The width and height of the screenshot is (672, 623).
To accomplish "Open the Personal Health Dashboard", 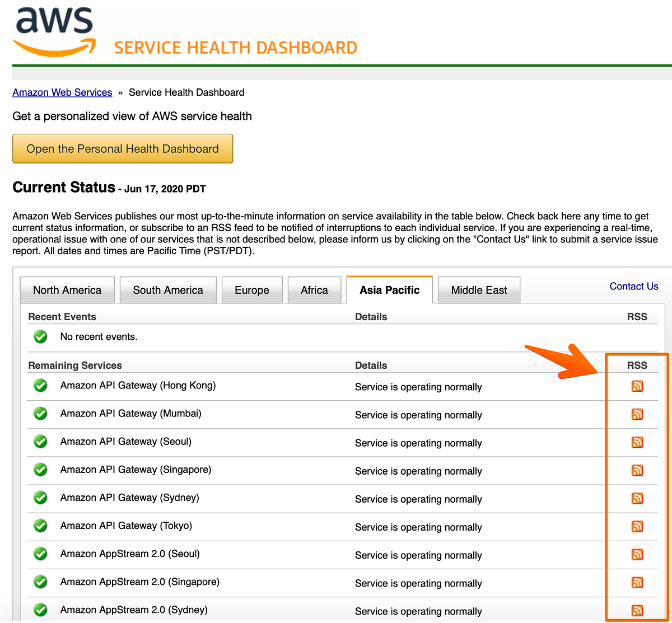I will [x=122, y=148].
